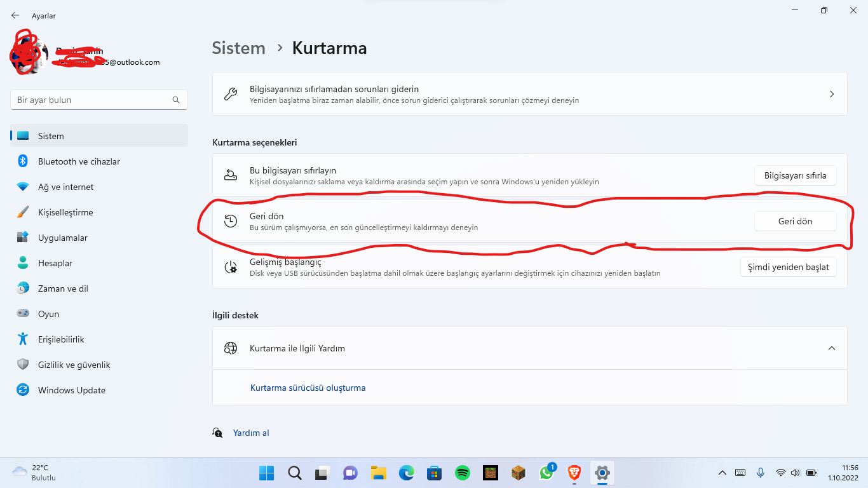Open Bilgisayarınızı sıfırlamadan sorunları giderin chevron
The width and height of the screenshot is (868, 488).
tap(832, 94)
